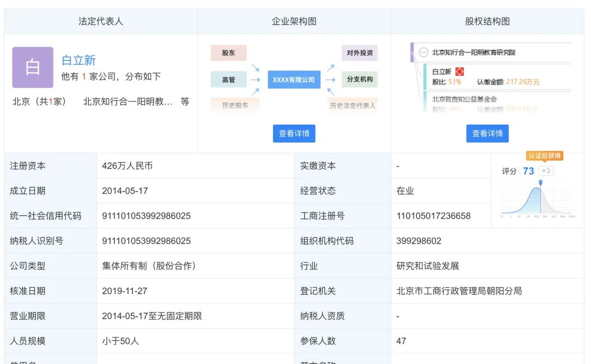Click establishment date 2014-05-17
This screenshot has width=591, height=364.
pos(125,191)
